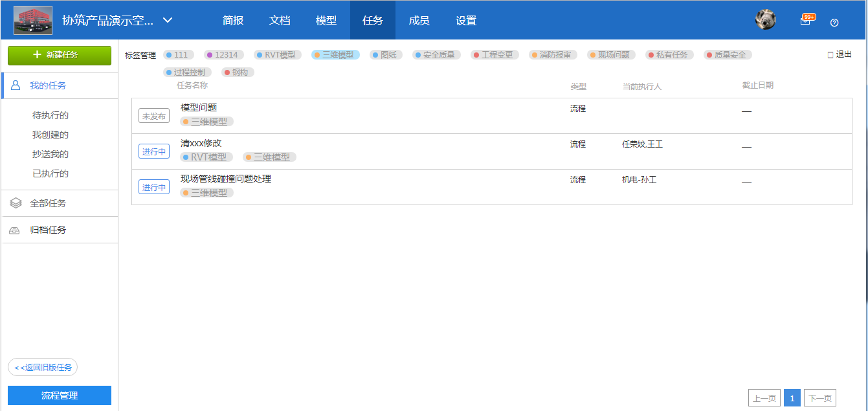Click the 返回旧版任务 link
The width and height of the screenshot is (868, 411).
coord(42,367)
